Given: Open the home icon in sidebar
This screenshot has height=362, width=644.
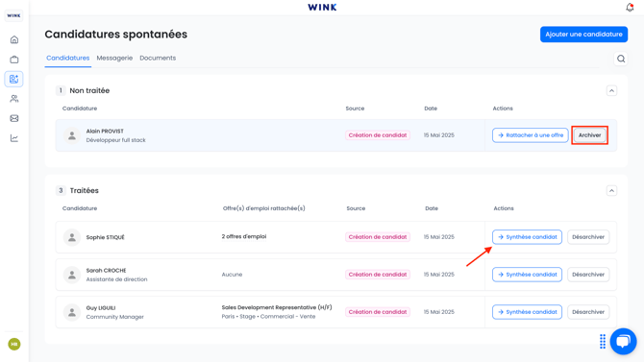Looking at the screenshot, I should point(14,39).
